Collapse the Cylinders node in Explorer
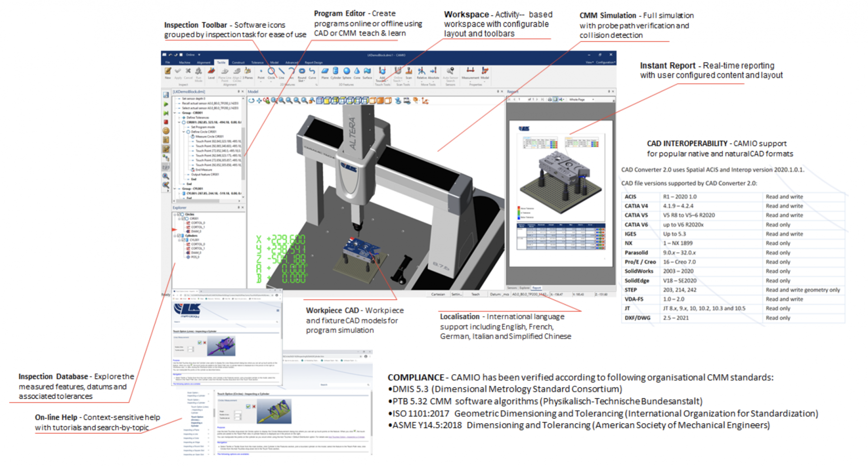The height and width of the screenshot is (466, 868). pyautogui.click(x=175, y=236)
